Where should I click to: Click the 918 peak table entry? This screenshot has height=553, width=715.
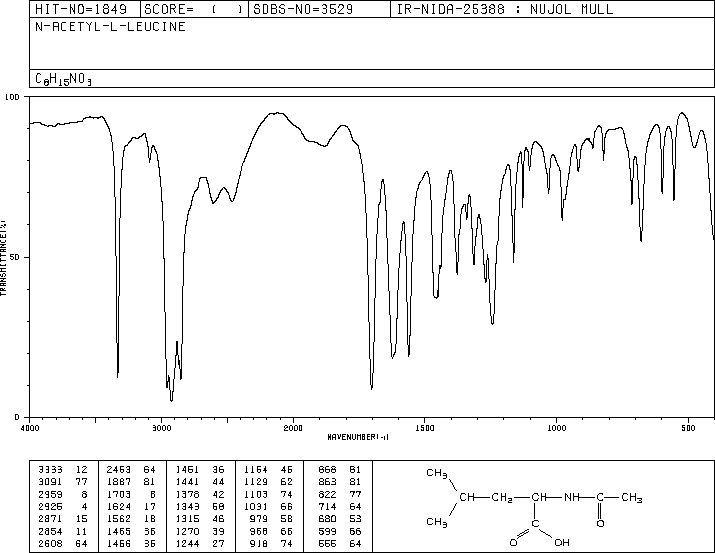coord(259,544)
